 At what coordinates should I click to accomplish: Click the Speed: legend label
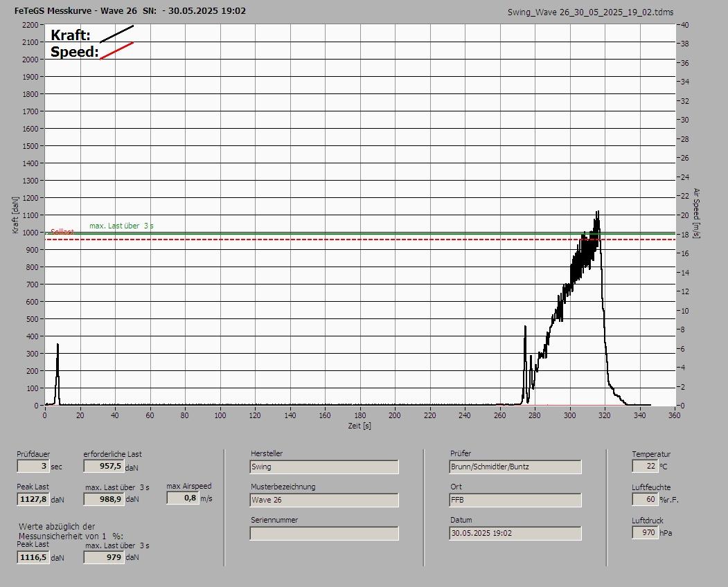coord(74,51)
